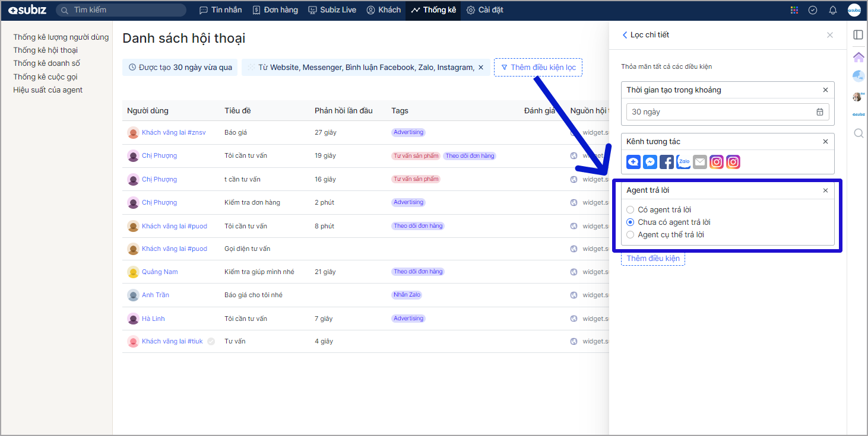Open the "30 ngày" date range picker
This screenshot has height=436, width=868.
pos(727,112)
